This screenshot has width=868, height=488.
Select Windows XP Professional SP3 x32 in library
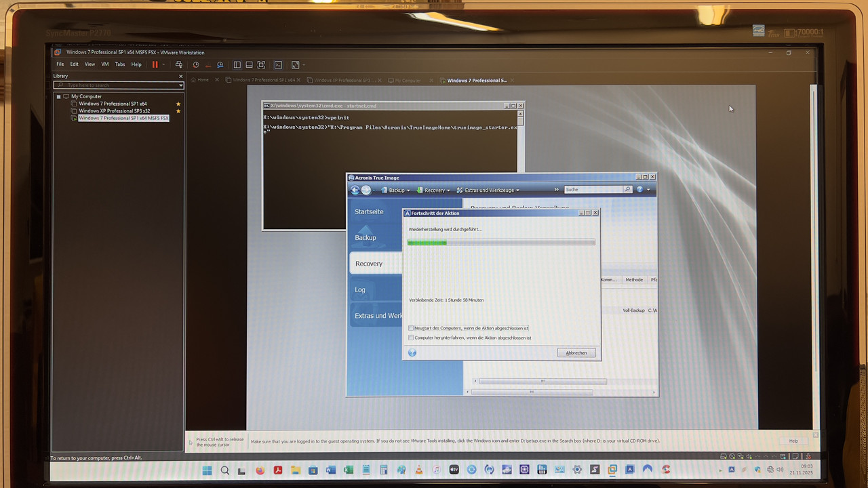coord(115,110)
